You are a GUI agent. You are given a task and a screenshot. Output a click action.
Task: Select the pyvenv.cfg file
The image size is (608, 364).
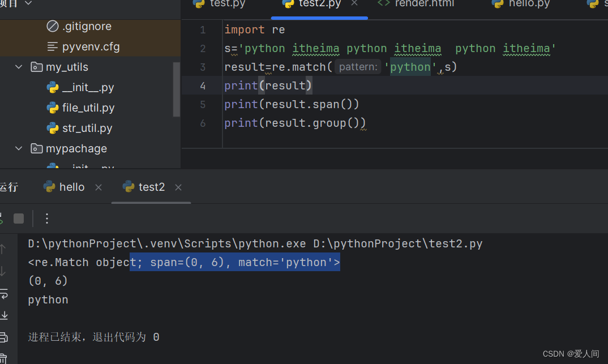[x=87, y=46]
